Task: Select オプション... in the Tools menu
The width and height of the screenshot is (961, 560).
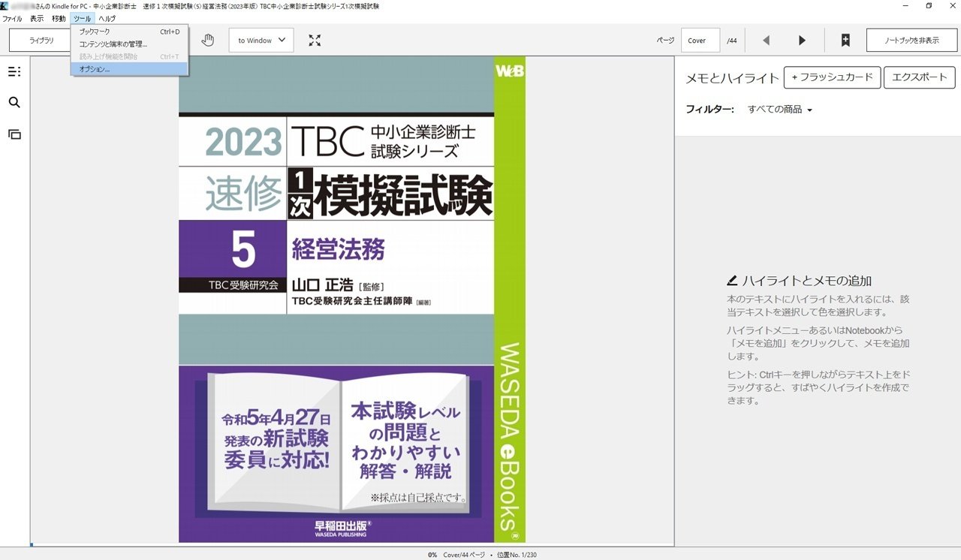Action: coord(130,69)
